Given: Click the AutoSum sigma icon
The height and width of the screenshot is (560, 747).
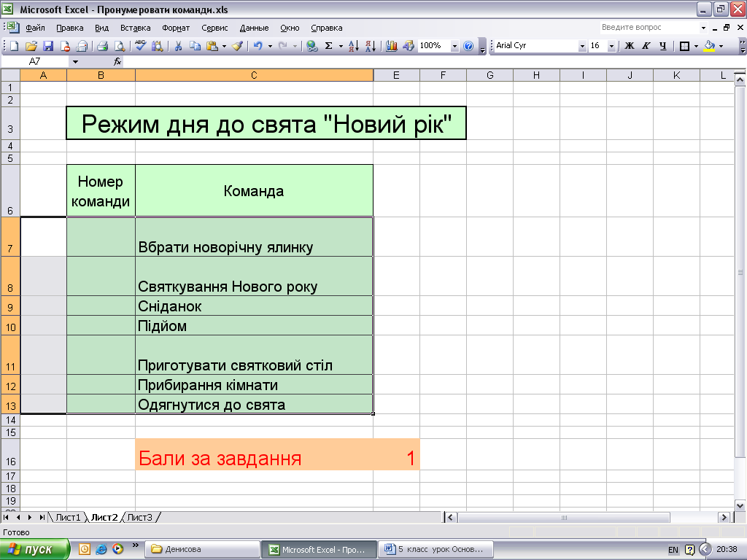Looking at the screenshot, I should coord(328,46).
